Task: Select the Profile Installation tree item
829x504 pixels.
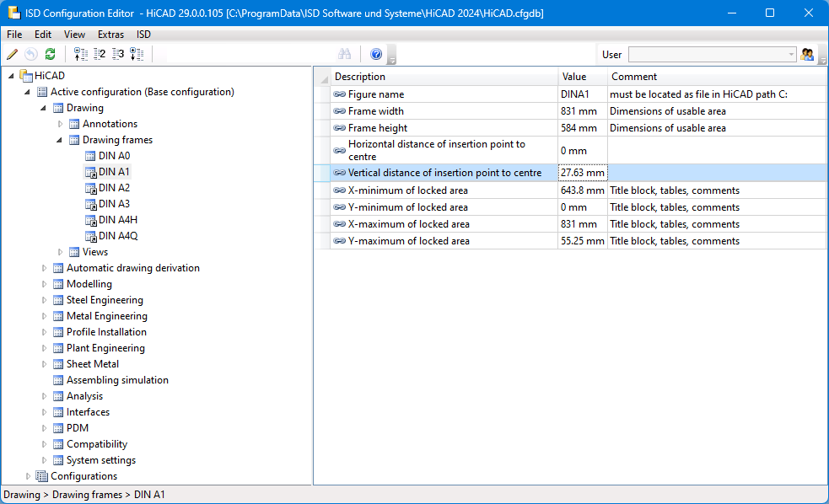Action: point(106,332)
